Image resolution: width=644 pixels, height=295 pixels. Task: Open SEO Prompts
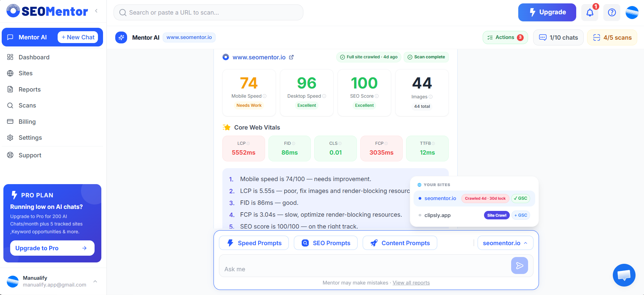[x=326, y=243]
